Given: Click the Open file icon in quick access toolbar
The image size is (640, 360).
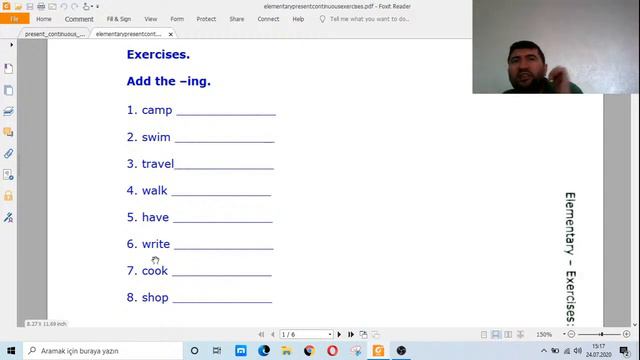Looking at the screenshot, I should coord(18,7).
